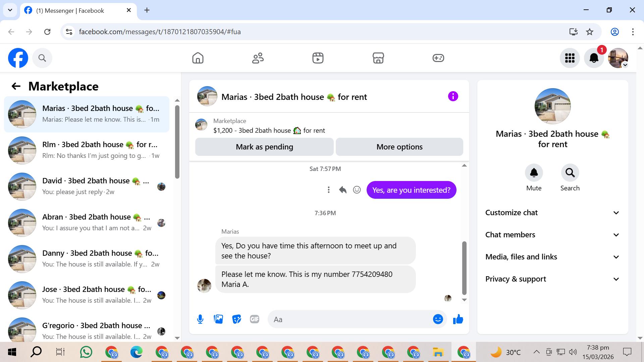
Task: Reload the page
Action: click(47, 32)
